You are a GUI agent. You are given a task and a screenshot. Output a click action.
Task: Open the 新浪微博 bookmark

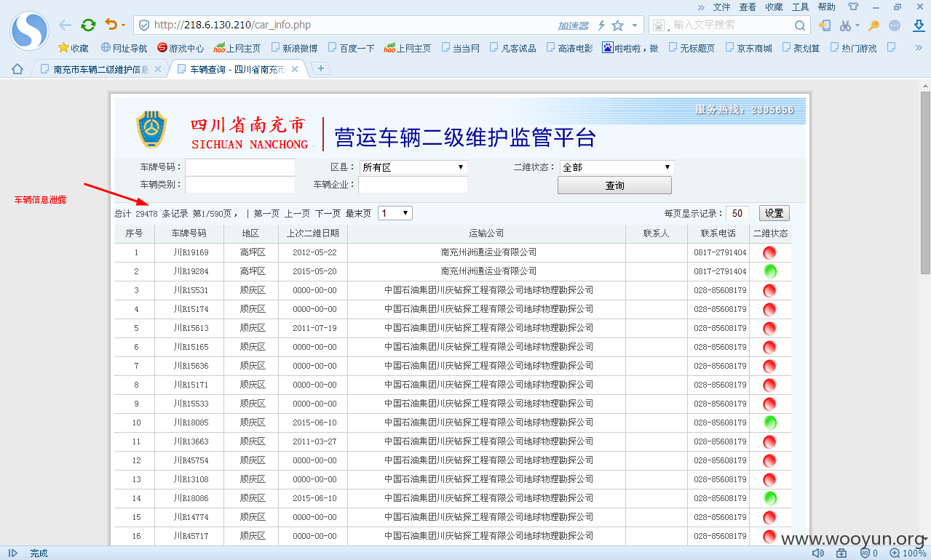coord(294,48)
